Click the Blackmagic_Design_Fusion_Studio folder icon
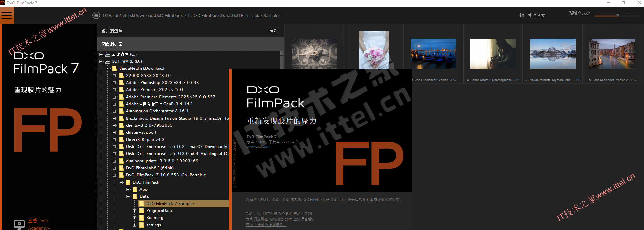The height and width of the screenshot is (230, 644). coord(122,118)
